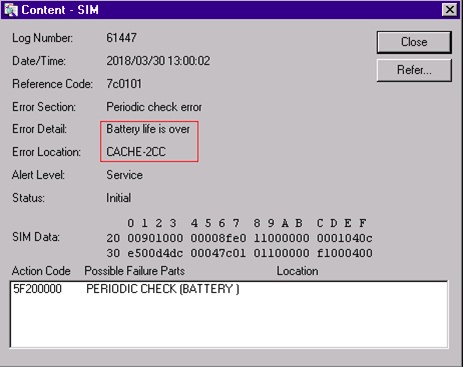Click SIM data value 01100000
This screenshot has width=463, height=367.
(x=281, y=253)
